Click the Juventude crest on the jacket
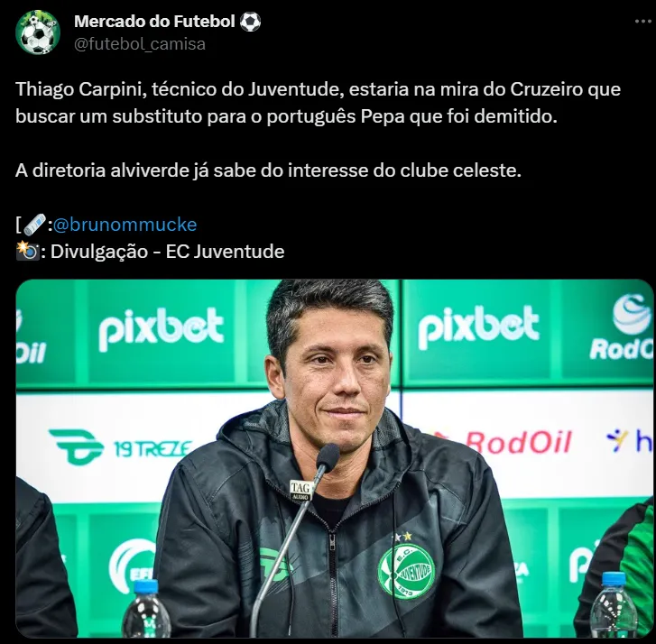 405,570
